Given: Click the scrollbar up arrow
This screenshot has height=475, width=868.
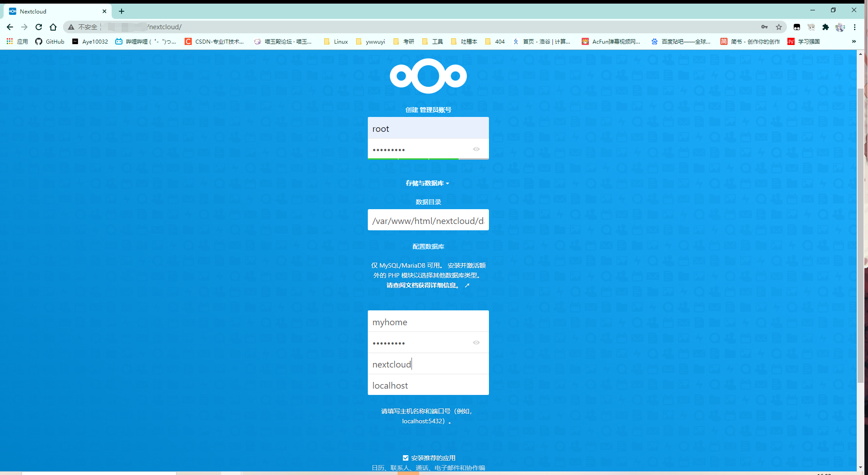Looking at the screenshot, I should 861,54.
